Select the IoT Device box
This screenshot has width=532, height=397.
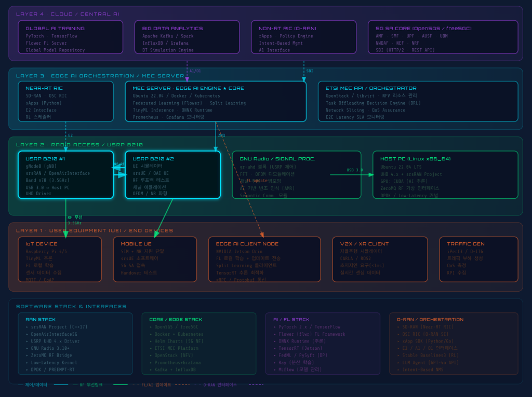click(x=60, y=259)
